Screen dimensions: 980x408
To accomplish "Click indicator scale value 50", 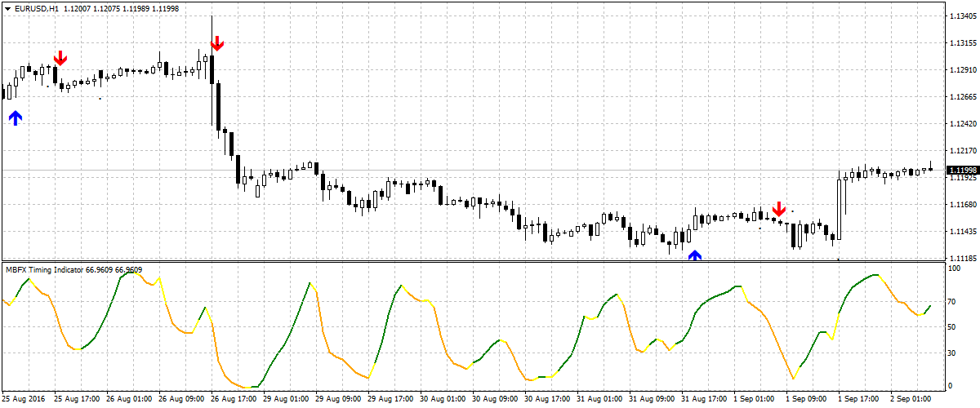I will (x=953, y=326).
